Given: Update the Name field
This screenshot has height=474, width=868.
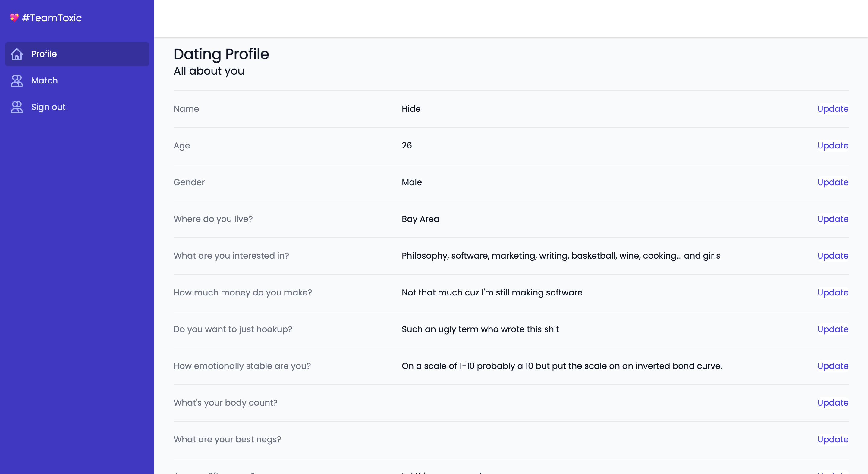Looking at the screenshot, I should click(x=833, y=109).
